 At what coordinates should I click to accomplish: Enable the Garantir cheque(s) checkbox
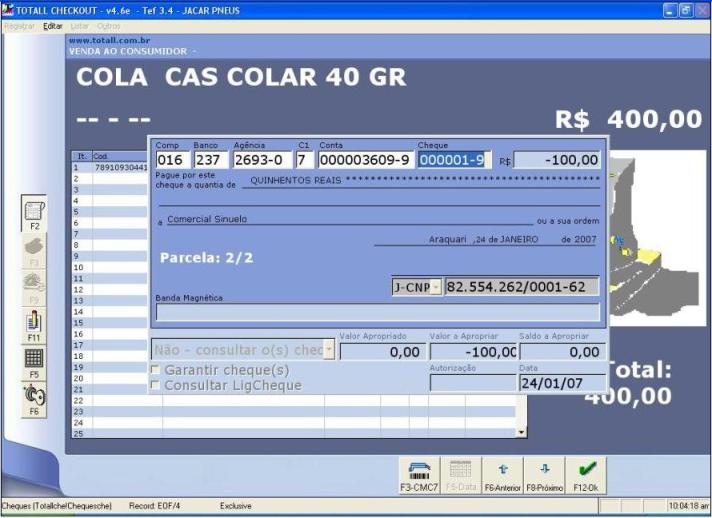(155, 371)
